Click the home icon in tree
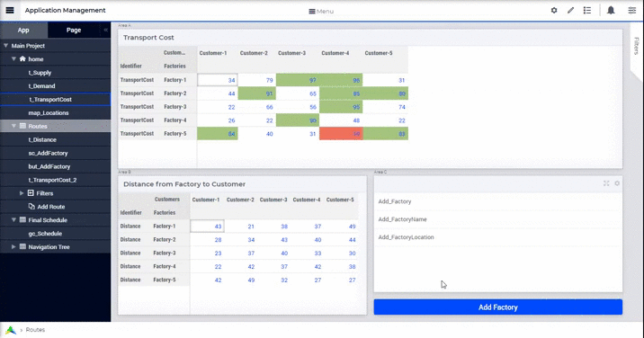 pos(22,58)
